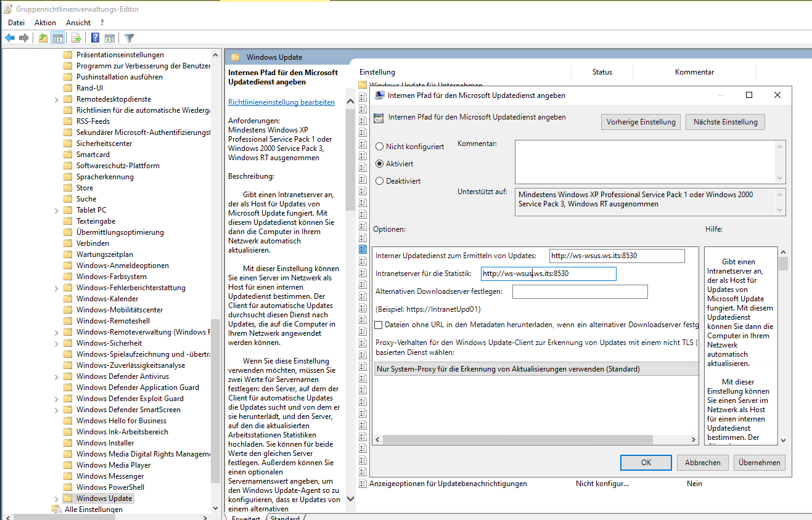The height and width of the screenshot is (520, 812).
Task: Click the icon beside Anzeigeoptionen für Updatebenachrichtigungen
Action: [363, 484]
